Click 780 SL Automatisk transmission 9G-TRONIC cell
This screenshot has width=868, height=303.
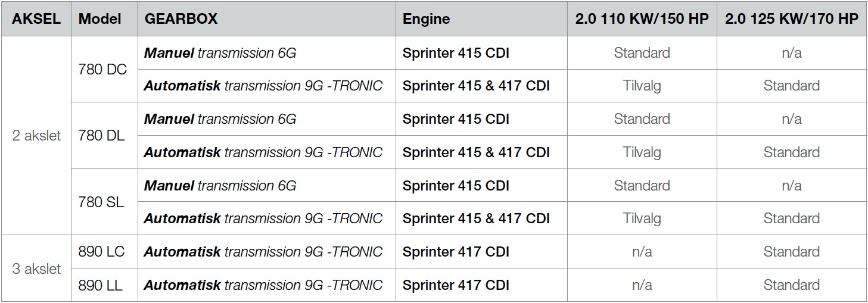[x=267, y=218]
